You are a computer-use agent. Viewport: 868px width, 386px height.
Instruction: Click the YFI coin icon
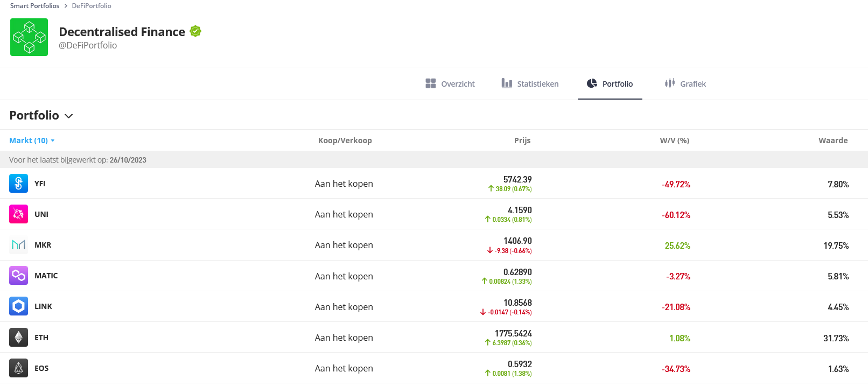coord(18,183)
